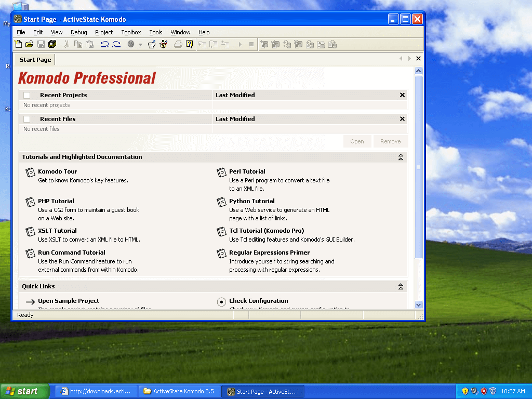Open the Window menu
The height and width of the screenshot is (399, 532).
[180, 32]
